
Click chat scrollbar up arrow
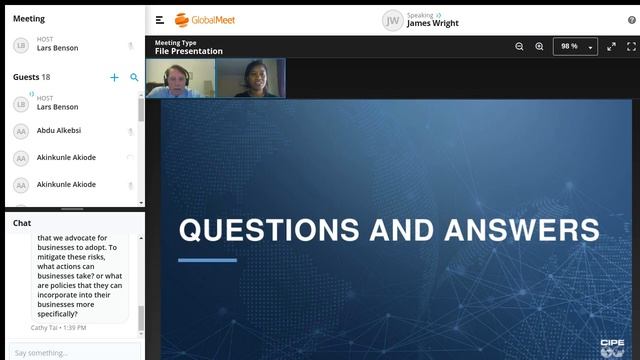click(141, 238)
